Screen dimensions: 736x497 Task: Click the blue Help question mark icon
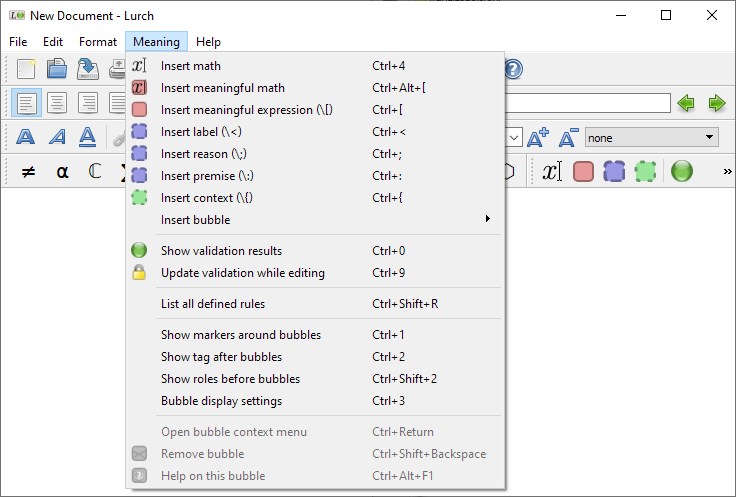point(513,69)
